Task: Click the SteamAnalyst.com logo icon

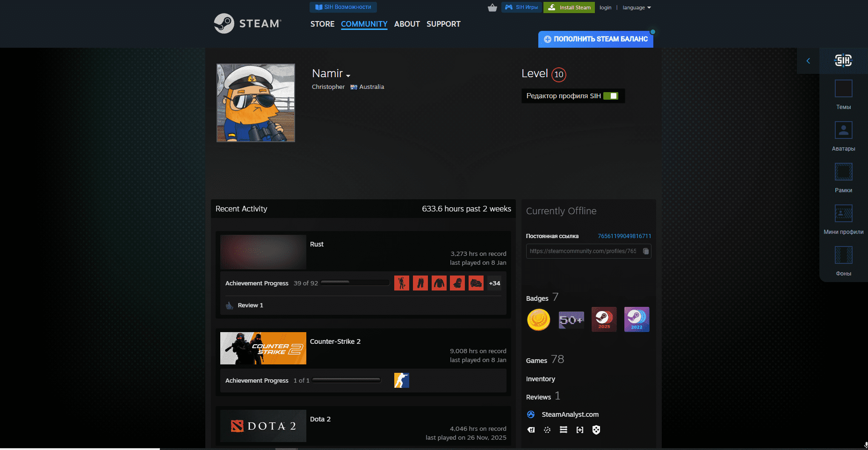Action: [x=531, y=414]
